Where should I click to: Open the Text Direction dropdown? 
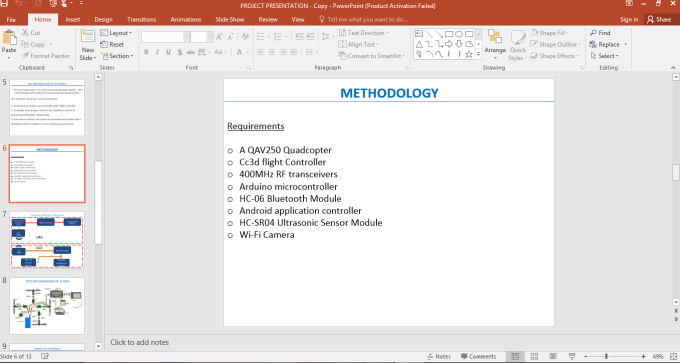pos(363,33)
